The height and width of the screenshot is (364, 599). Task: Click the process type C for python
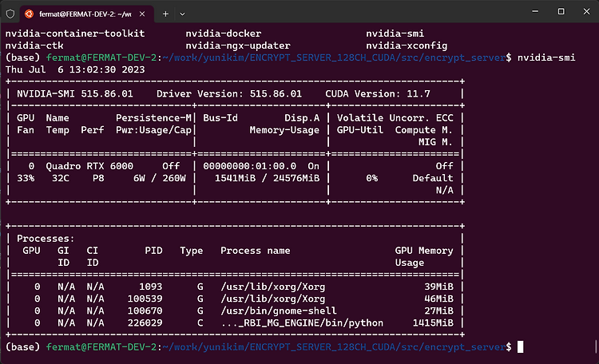[200, 322]
